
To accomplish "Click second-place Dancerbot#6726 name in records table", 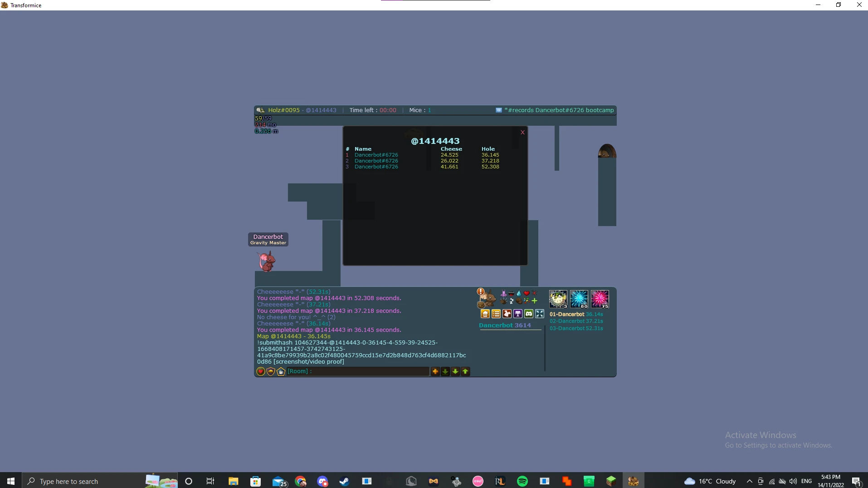I will (x=376, y=161).
